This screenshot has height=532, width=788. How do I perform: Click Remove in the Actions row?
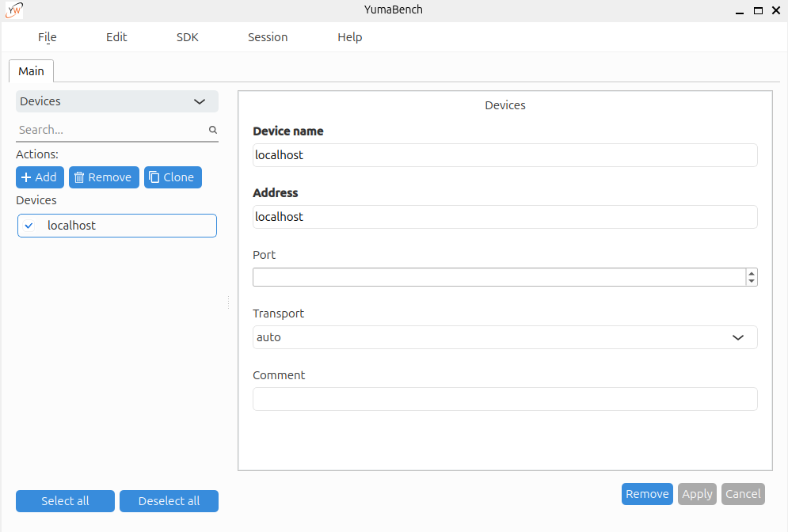(104, 177)
